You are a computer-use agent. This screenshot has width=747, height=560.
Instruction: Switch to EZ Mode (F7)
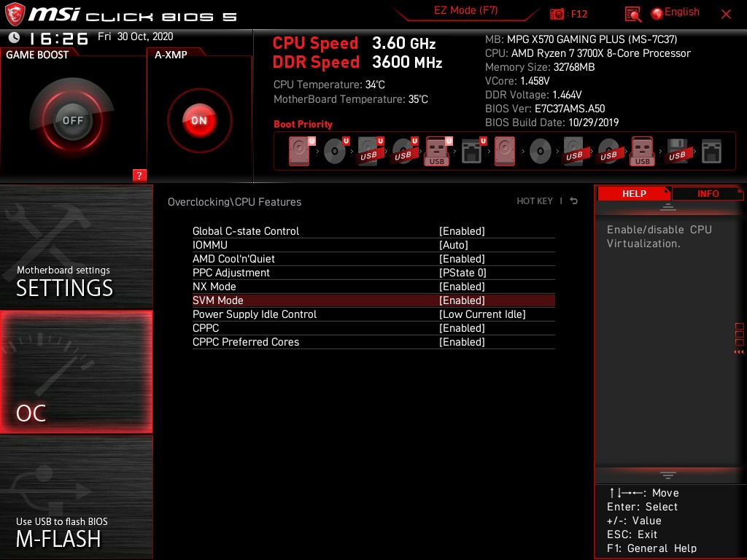point(465,10)
